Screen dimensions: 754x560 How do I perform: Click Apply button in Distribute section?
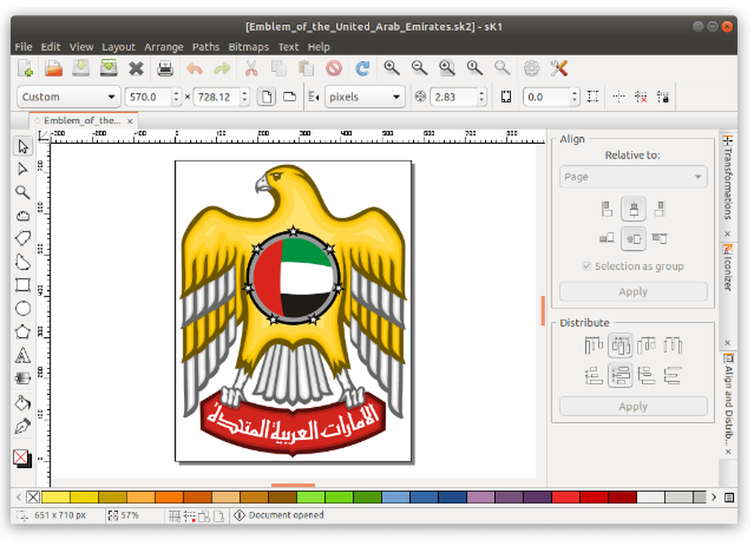[x=633, y=407]
